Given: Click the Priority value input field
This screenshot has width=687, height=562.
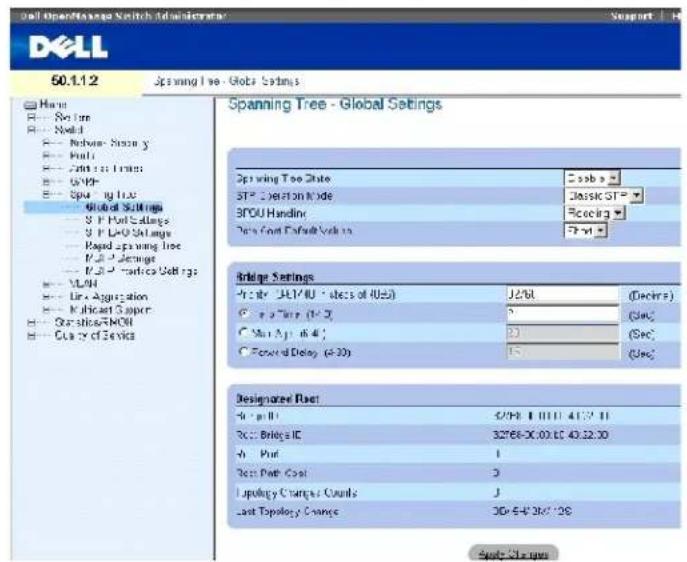Looking at the screenshot, I should 563,294.
